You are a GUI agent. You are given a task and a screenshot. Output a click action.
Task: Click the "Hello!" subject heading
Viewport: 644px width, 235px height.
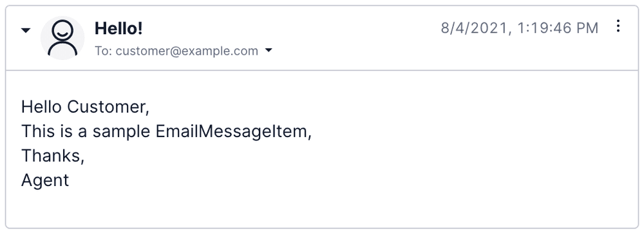coord(118,28)
